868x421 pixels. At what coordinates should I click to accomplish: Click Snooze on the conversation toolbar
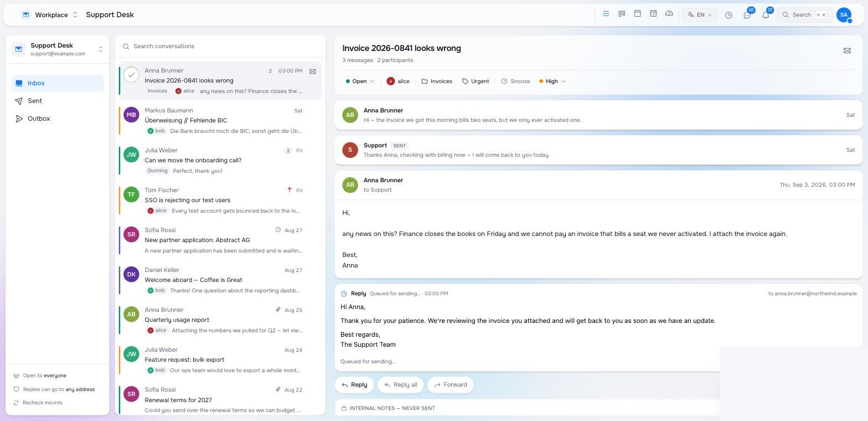click(x=515, y=81)
